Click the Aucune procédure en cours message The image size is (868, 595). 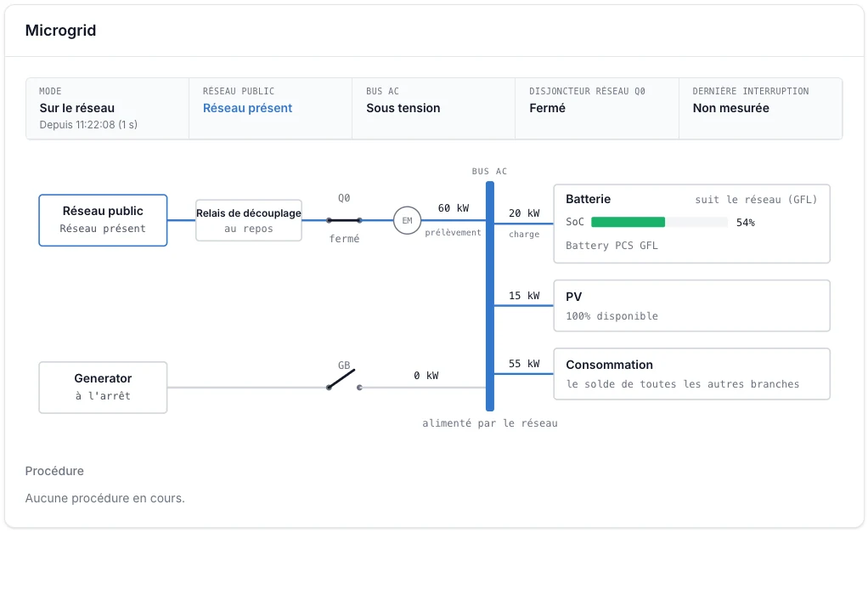click(x=104, y=498)
